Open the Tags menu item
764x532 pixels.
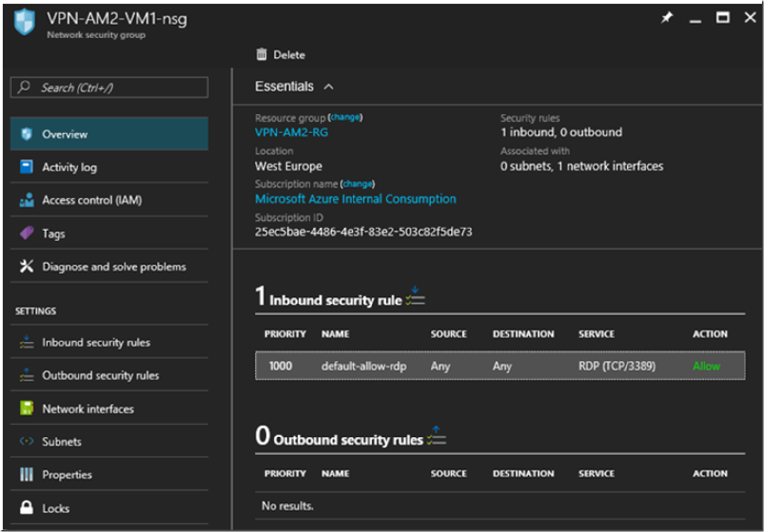pos(109,233)
